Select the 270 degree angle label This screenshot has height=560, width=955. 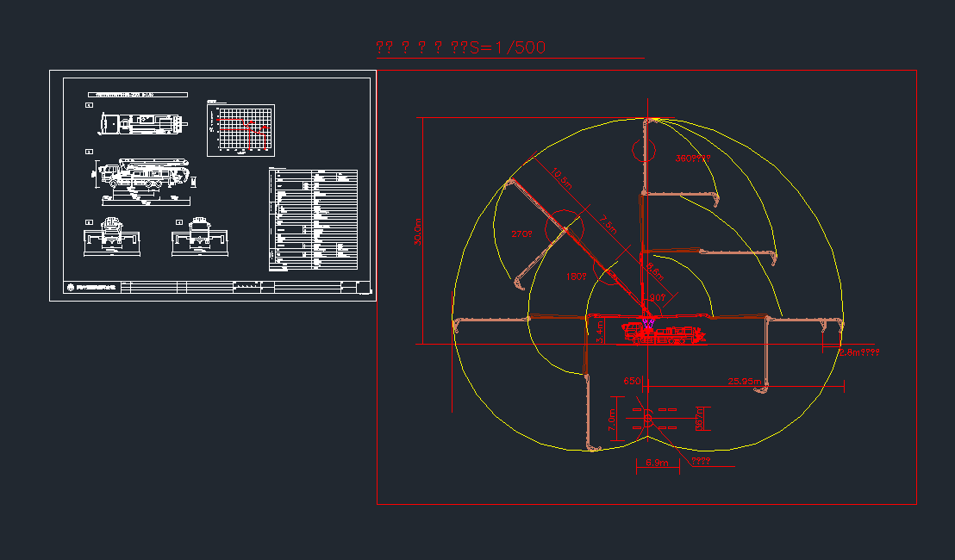click(x=522, y=234)
